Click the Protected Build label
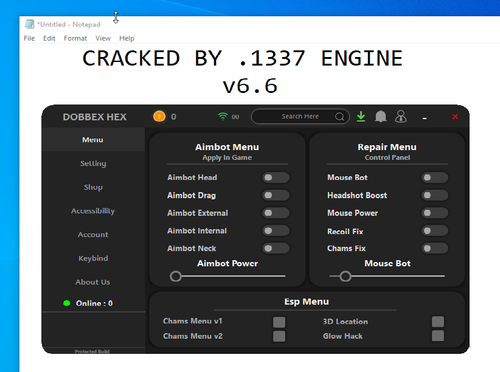This screenshot has width=500, height=372. point(92,351)
